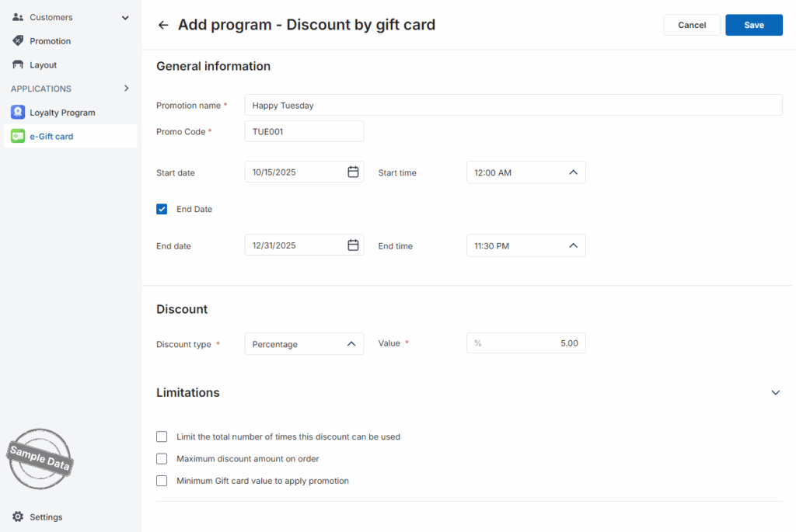
Task: Save the gift card program
Action: click(x=753, y=25)
